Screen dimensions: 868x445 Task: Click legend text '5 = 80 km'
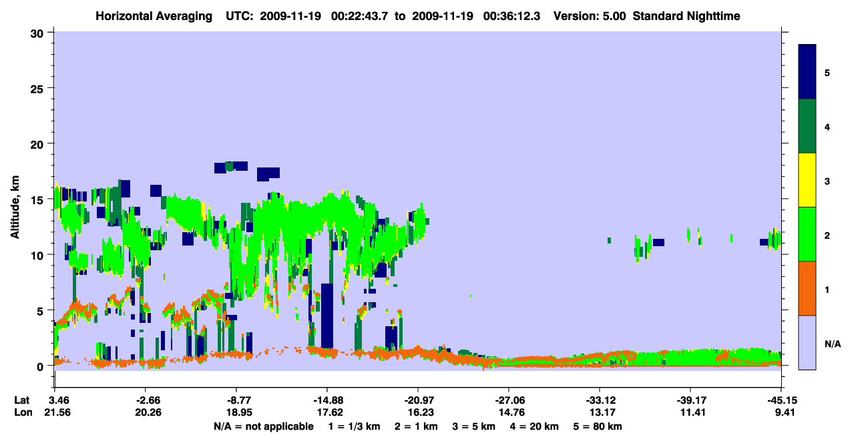pos(599,426)
